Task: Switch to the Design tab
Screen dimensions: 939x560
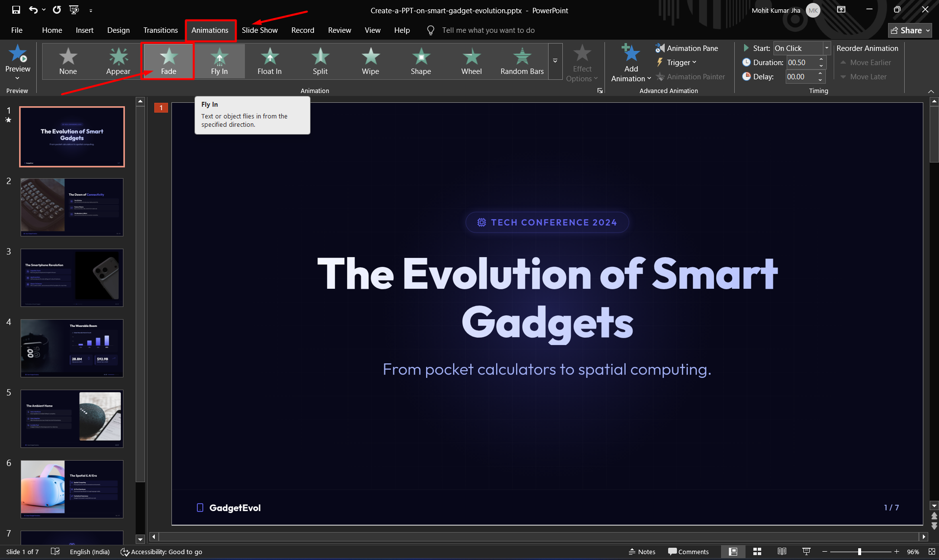Action: [119, 30]
